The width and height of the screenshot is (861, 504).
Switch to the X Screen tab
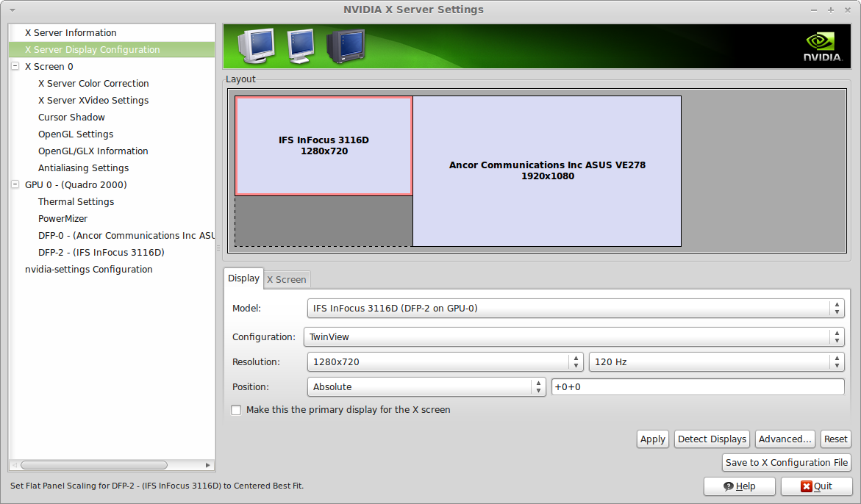tap(287, 280)
